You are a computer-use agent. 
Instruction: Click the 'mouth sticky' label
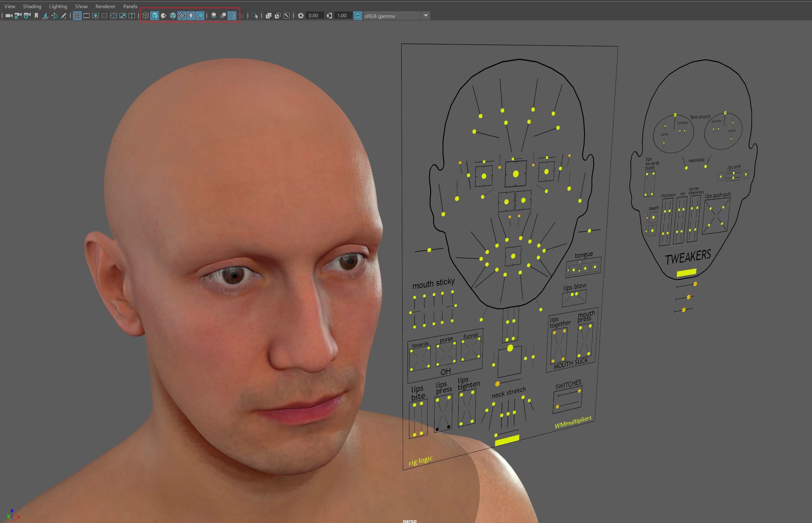(433, 283)
